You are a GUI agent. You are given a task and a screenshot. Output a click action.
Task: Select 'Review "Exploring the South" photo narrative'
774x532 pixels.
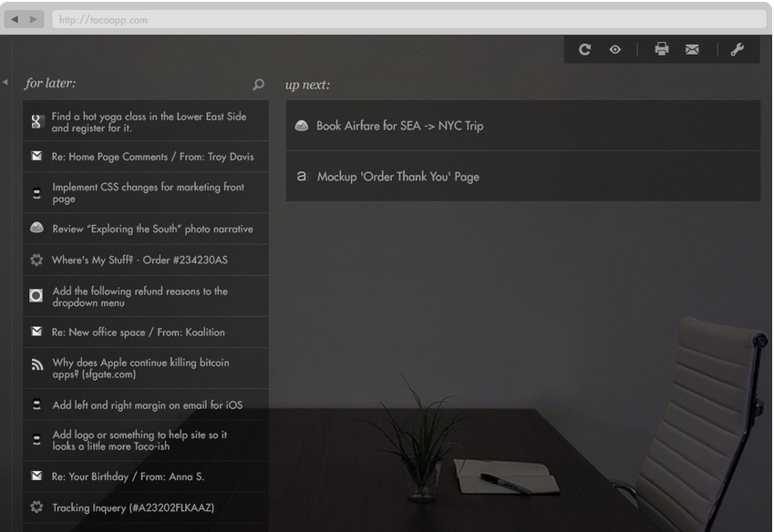tap(146, 229)
